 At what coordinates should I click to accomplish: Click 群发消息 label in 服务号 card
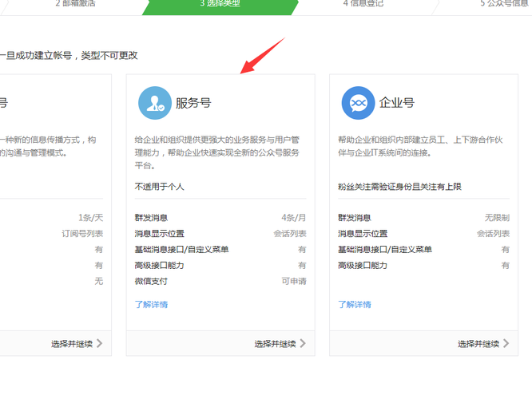(151, 218)
